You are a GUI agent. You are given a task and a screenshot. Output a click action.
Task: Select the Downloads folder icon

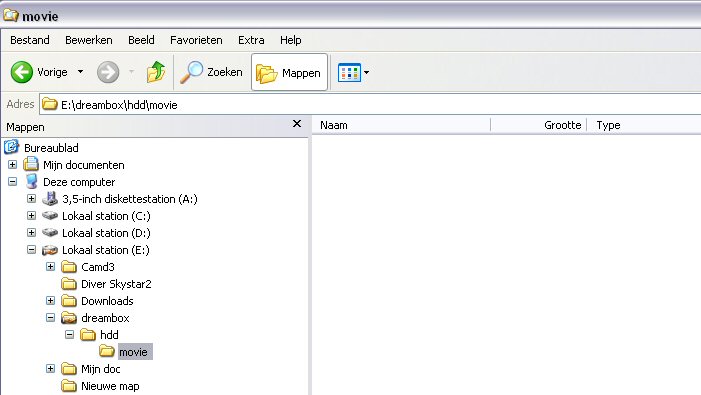[69, 301]
